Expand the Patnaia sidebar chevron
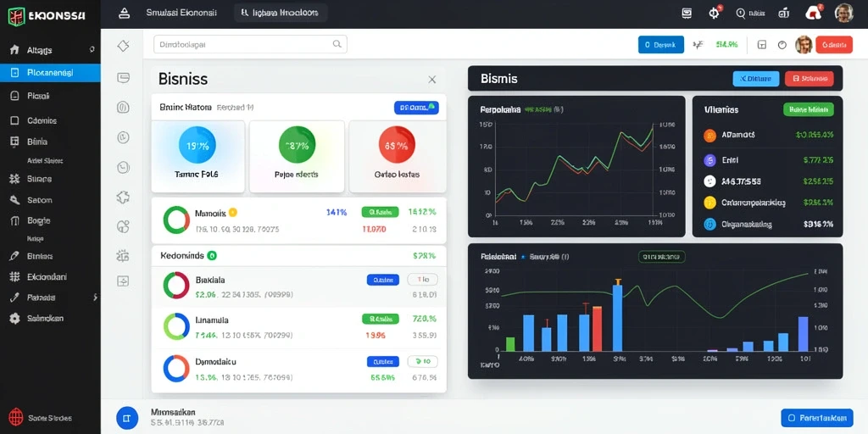868x434 pixels. [95, 298]
